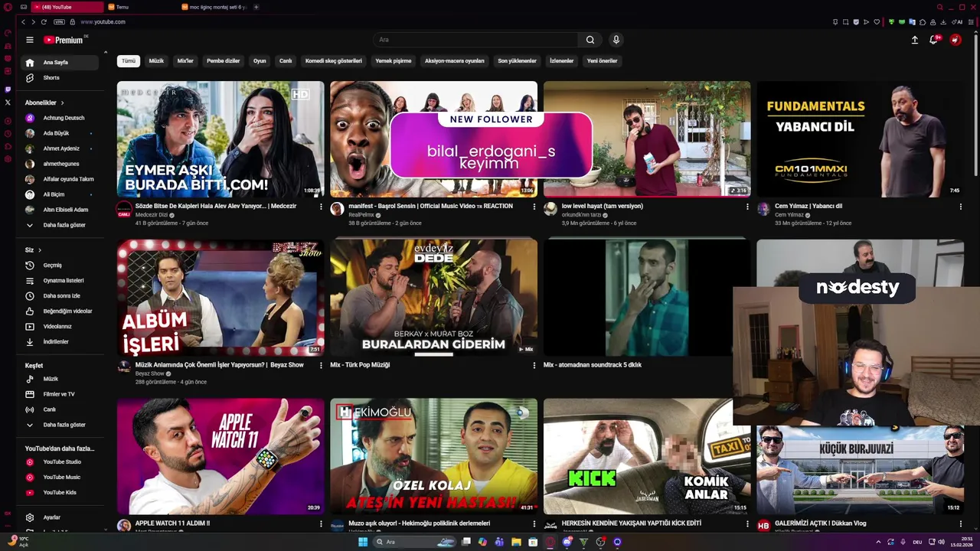Open İndirilenler downloads in sidebar
This screenshot has width=980, height=551.
coord(61,342)
